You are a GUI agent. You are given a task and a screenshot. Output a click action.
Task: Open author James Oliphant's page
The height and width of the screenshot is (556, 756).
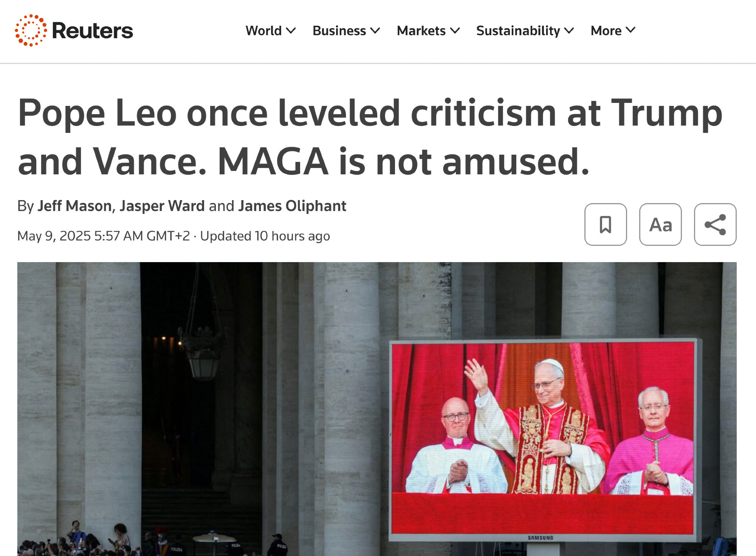coord(292,206)
